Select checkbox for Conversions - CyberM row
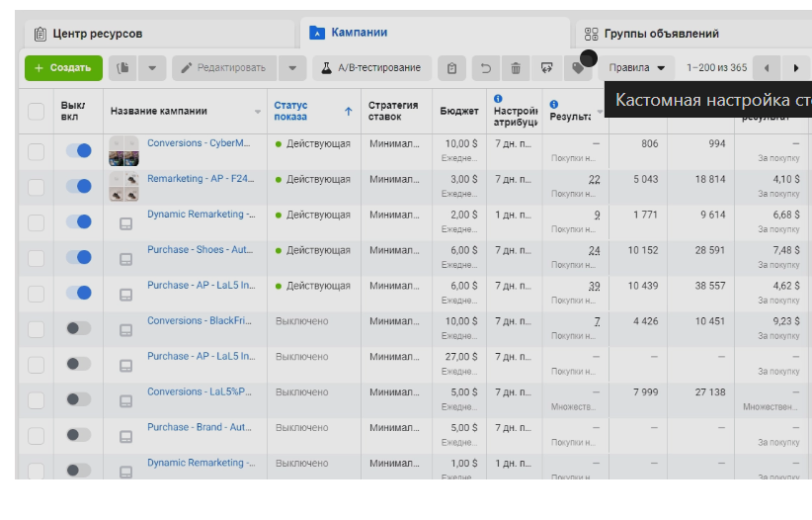This screenshot has height=520, width=812. point(36,152)
